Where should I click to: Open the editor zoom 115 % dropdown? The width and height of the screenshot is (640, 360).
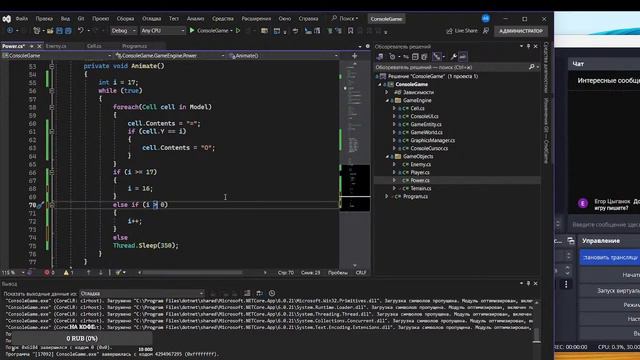13,273
